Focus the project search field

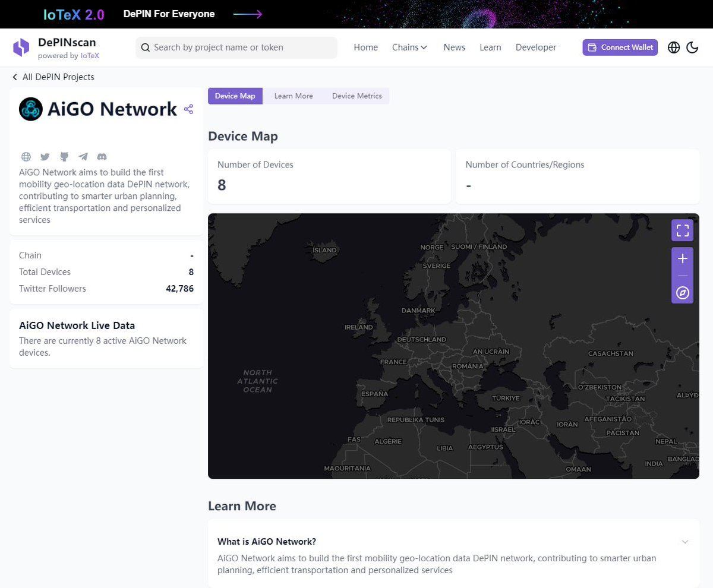tap(236, 48)
